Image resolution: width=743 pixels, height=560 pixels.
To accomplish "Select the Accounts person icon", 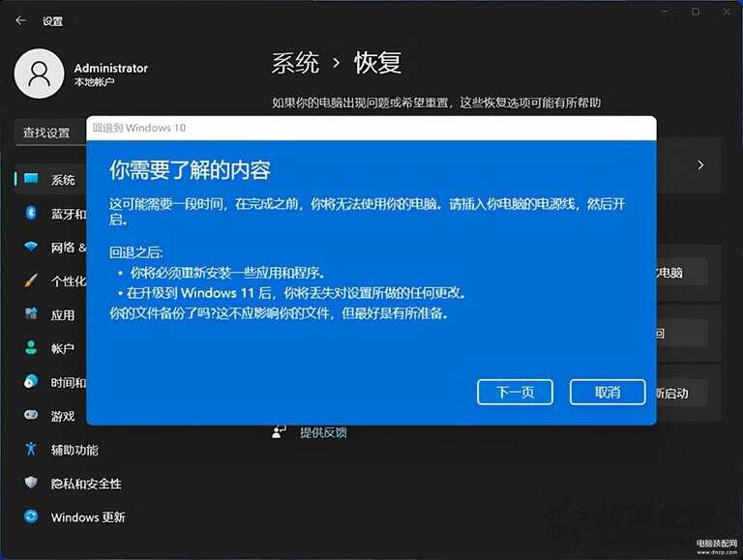I will click(x=32, y=348).
